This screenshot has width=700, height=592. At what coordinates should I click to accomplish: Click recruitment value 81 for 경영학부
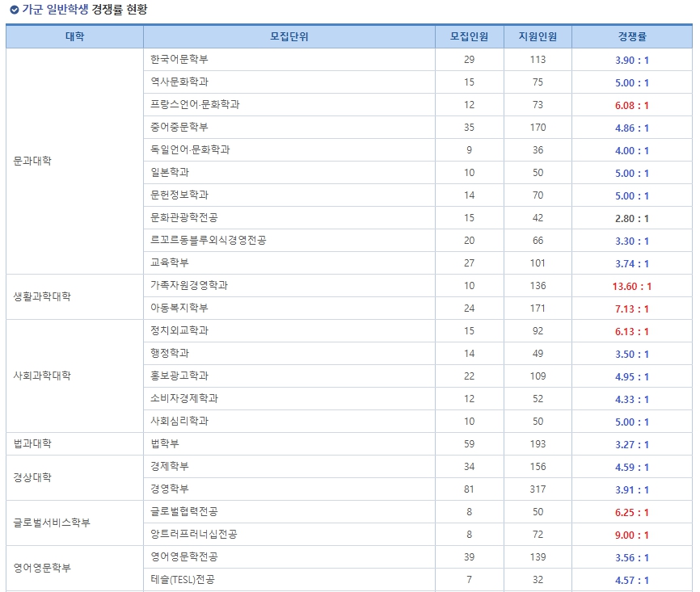(x=469, y=489)
